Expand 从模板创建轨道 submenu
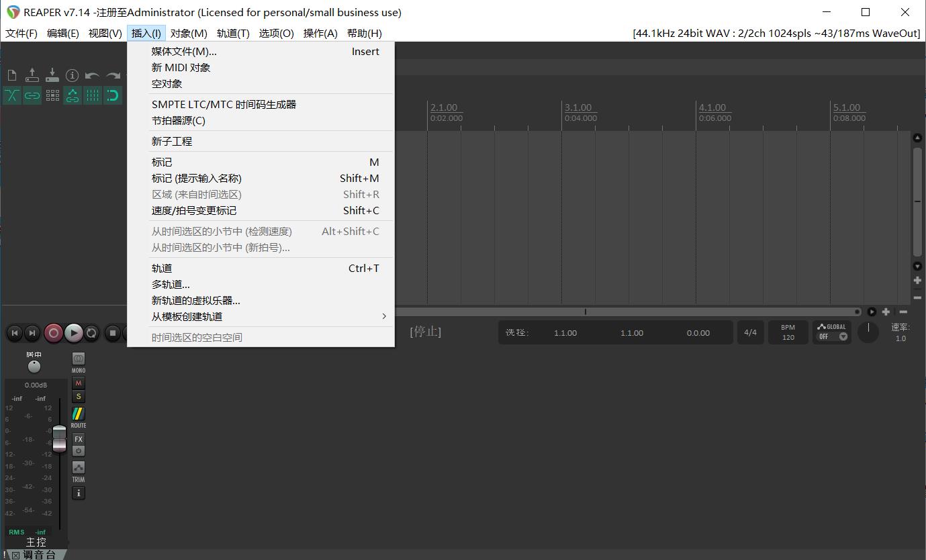Image resolution: width=926 pixels, height=560 pixels. pyautogui.click(x=261, y=317)
